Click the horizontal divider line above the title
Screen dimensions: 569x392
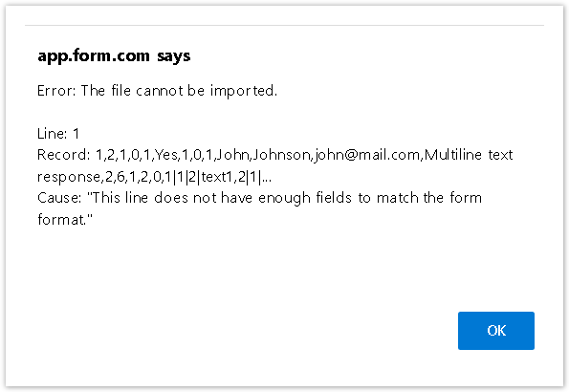[x=285, y=26]
